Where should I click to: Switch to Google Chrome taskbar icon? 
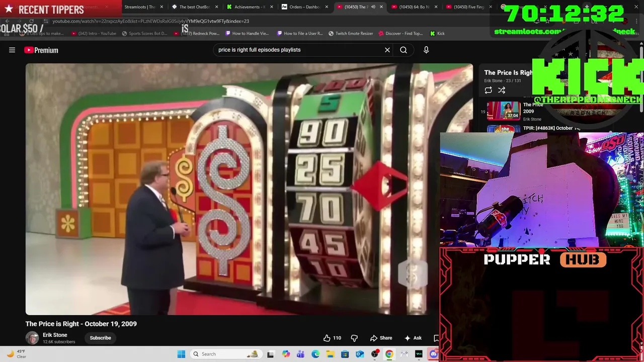(x=389, y=354)
